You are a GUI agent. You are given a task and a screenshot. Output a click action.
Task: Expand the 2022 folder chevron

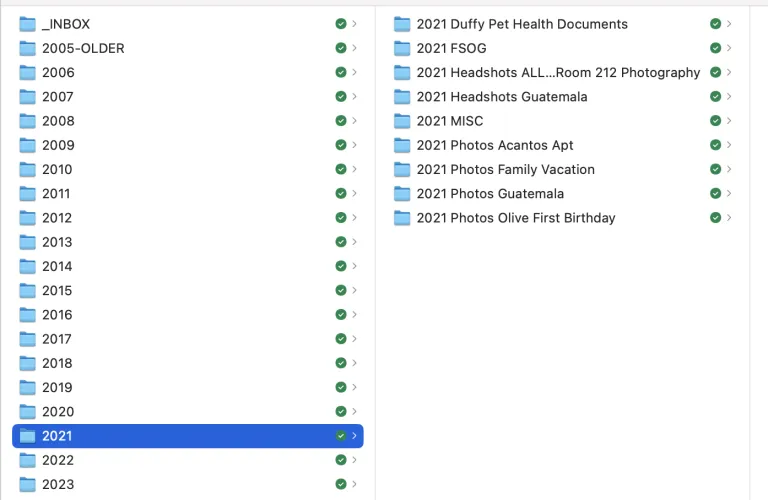(354, 460)
